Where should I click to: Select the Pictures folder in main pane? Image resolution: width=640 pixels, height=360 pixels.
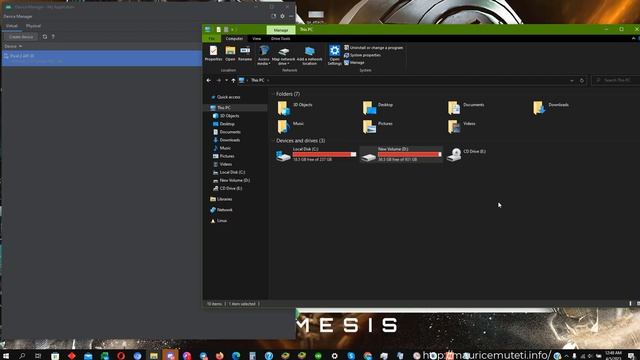(378, 127)
